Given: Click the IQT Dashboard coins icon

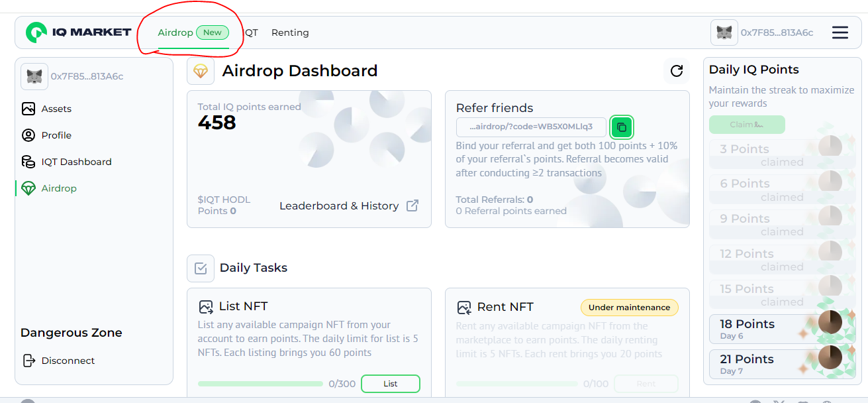Looking at the screenshot, I should coord(28,162).
